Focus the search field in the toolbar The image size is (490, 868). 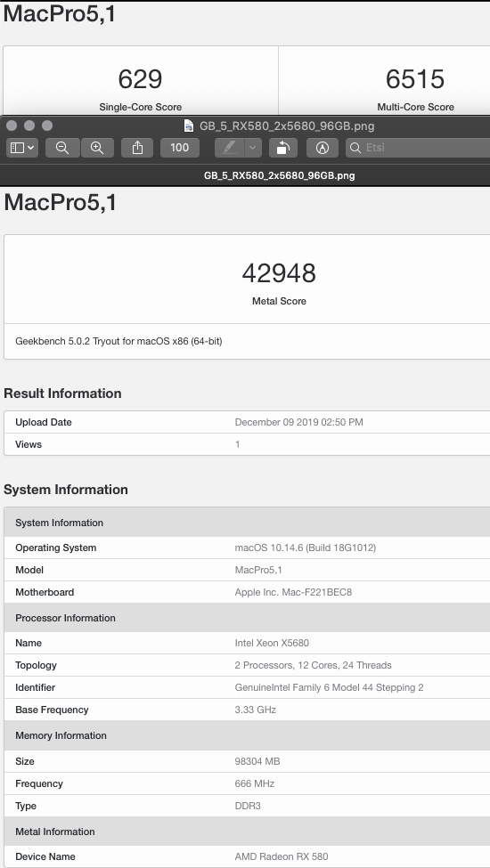tap(418, 148)
